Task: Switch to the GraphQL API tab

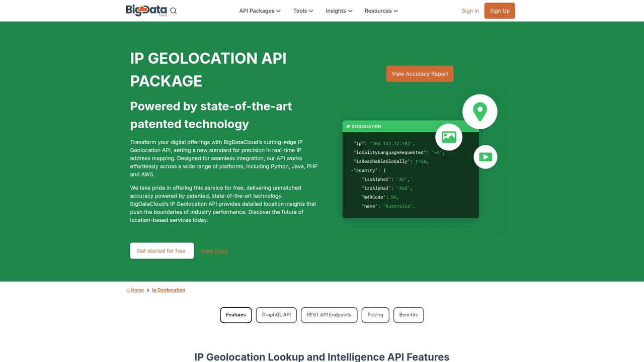Action: (276, 315)
